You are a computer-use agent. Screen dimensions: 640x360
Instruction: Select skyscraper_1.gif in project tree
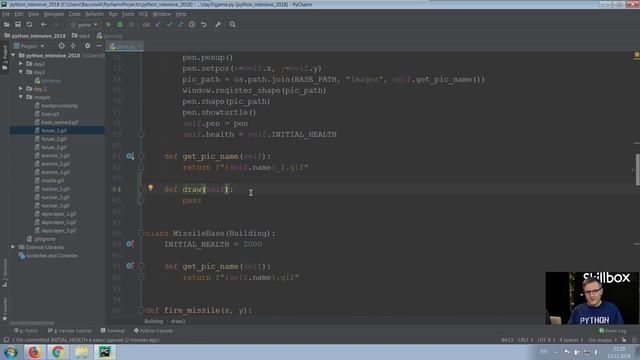coord(58,214)
